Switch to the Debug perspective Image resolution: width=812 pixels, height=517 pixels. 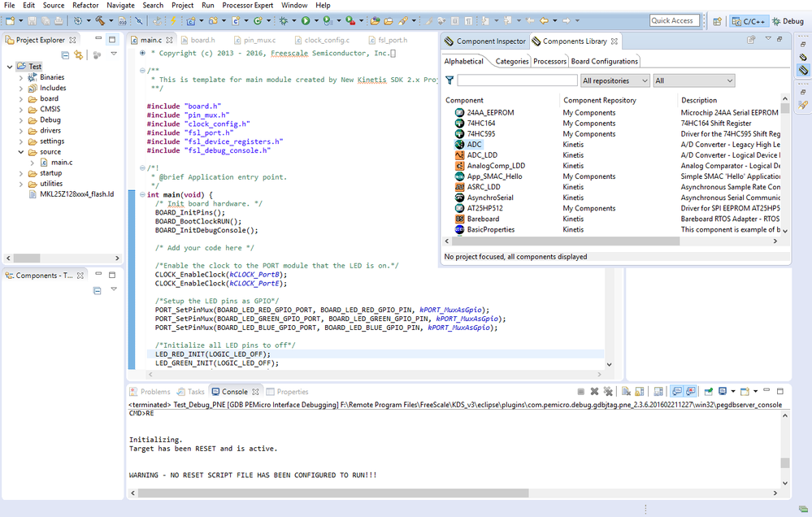pos(787,21)
